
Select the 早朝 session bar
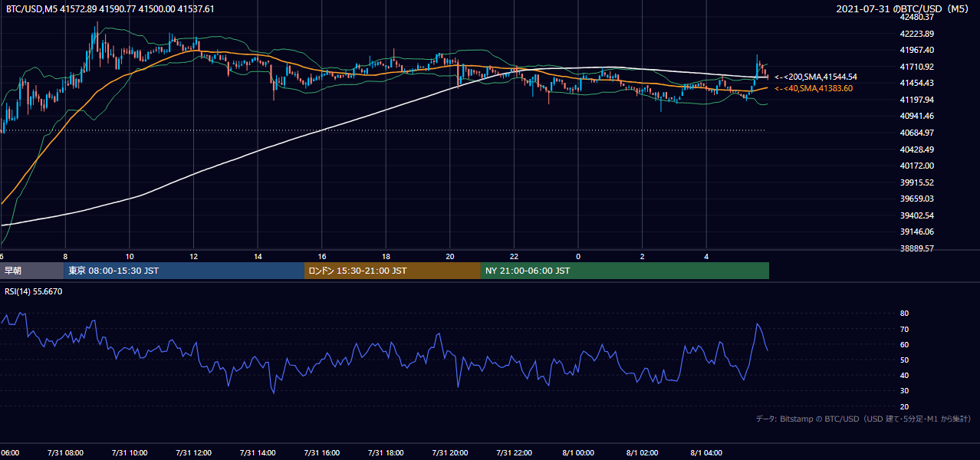(x=32, y=271)
